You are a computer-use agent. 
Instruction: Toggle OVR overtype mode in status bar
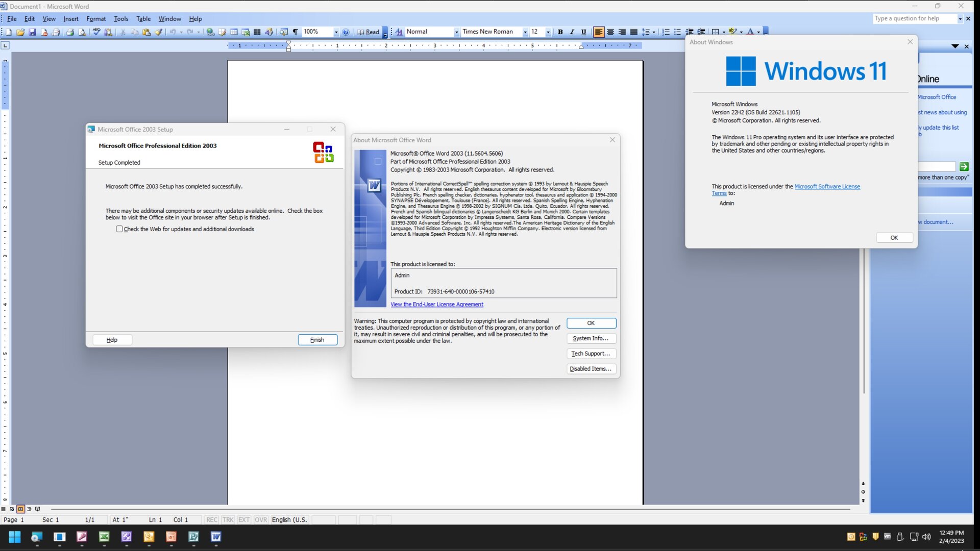[x=261, y=520]
